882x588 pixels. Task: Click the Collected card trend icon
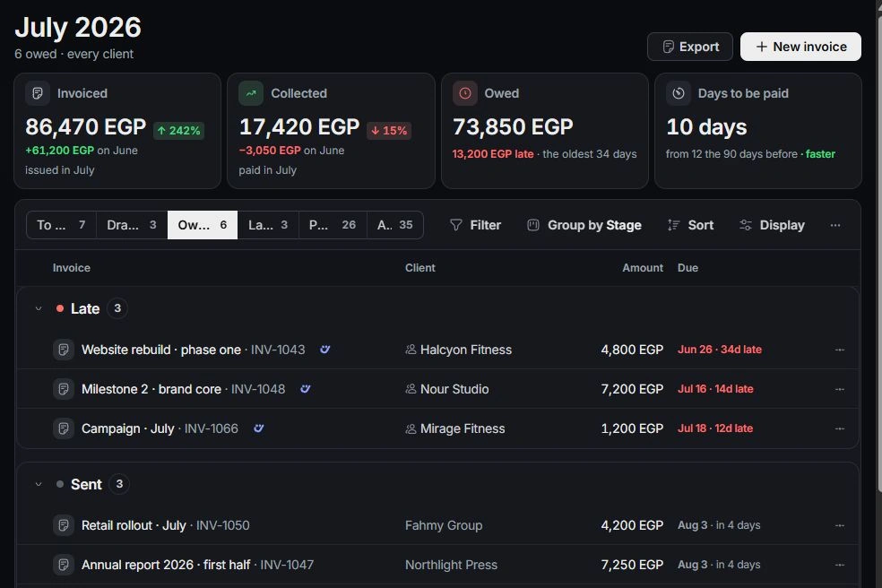251,93
